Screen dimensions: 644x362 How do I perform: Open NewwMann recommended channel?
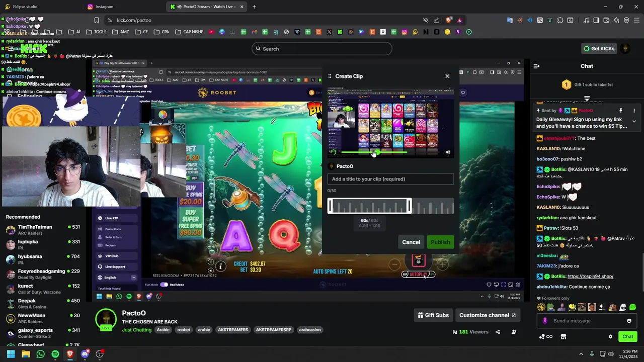tap(43, 318)
